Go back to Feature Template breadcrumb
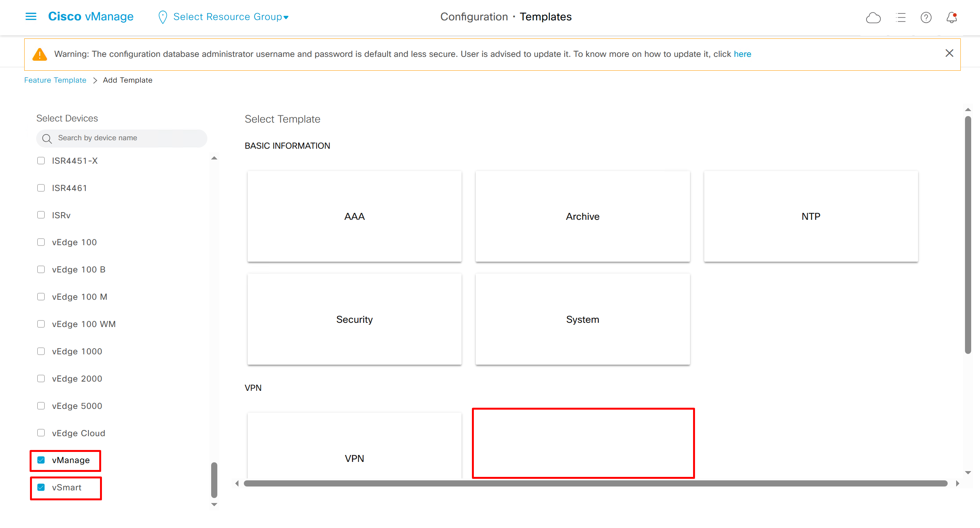 (x=55, y=80)
